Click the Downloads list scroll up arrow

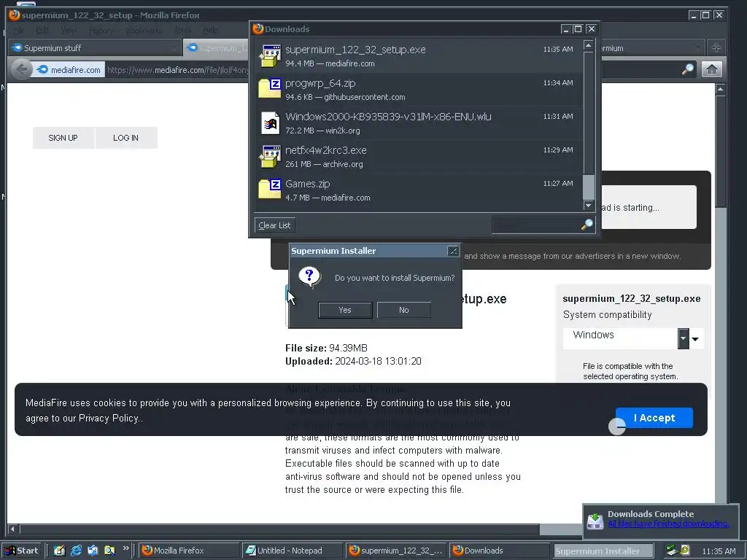coord(589,45)
